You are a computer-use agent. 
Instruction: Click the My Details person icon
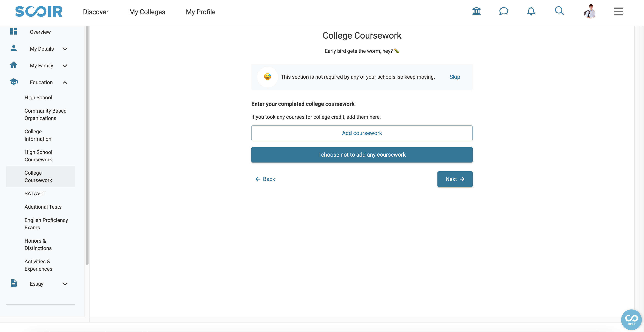(13, 48)
